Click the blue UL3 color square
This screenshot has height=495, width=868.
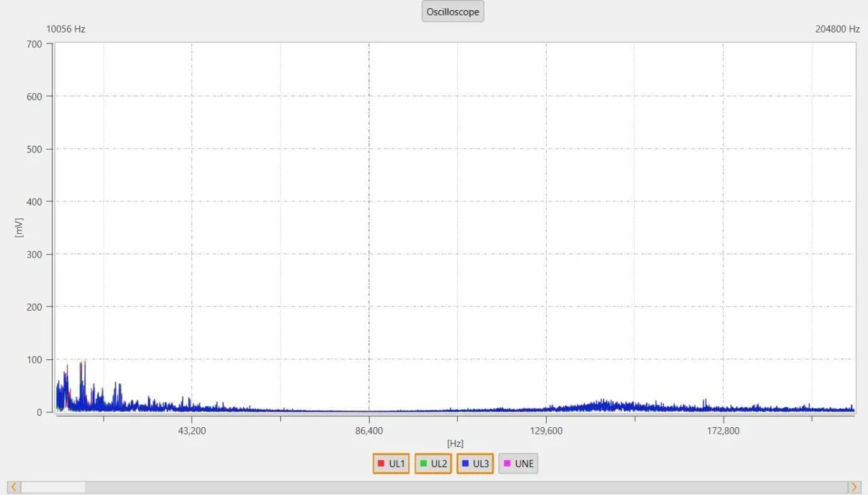coord(465,464)
